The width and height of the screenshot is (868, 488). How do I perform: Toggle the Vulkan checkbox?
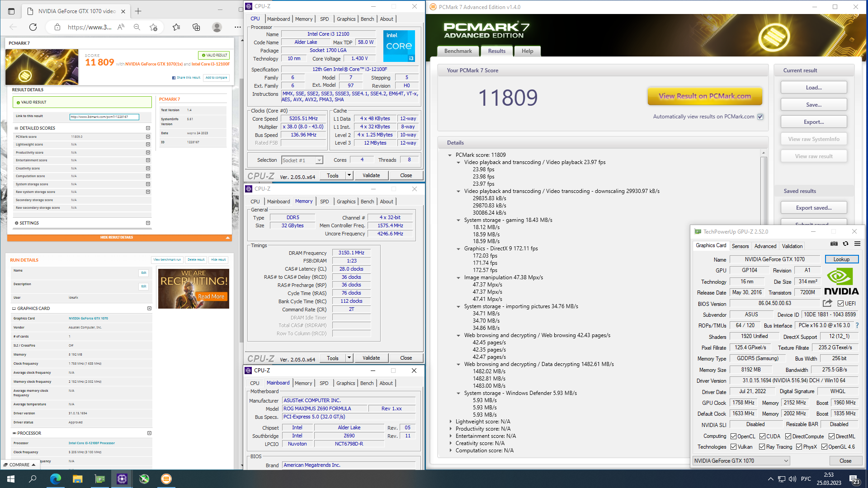pyautogui.click(x=734, y=447)
